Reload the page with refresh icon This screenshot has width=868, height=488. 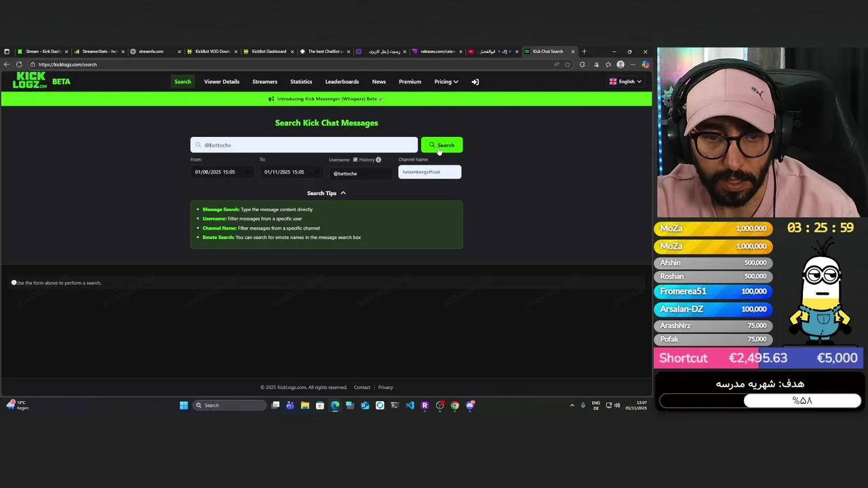coord(19,64)
